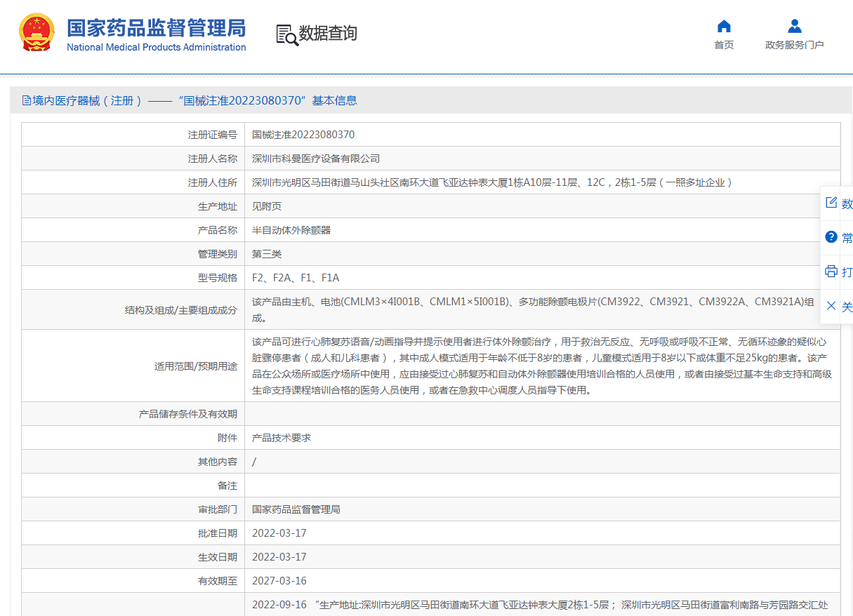Click the slash value in 其他内容 row
Screen dimensions: 853x616
click(254, 462)
